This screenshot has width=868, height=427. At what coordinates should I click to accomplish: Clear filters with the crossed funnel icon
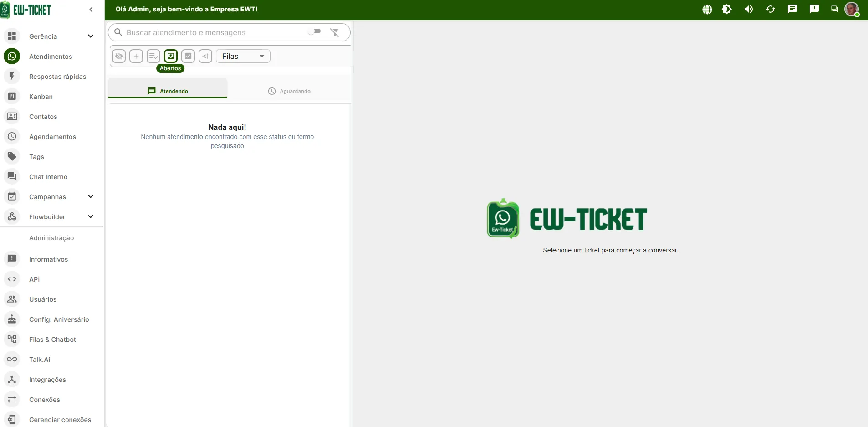[x=335, y=32]
